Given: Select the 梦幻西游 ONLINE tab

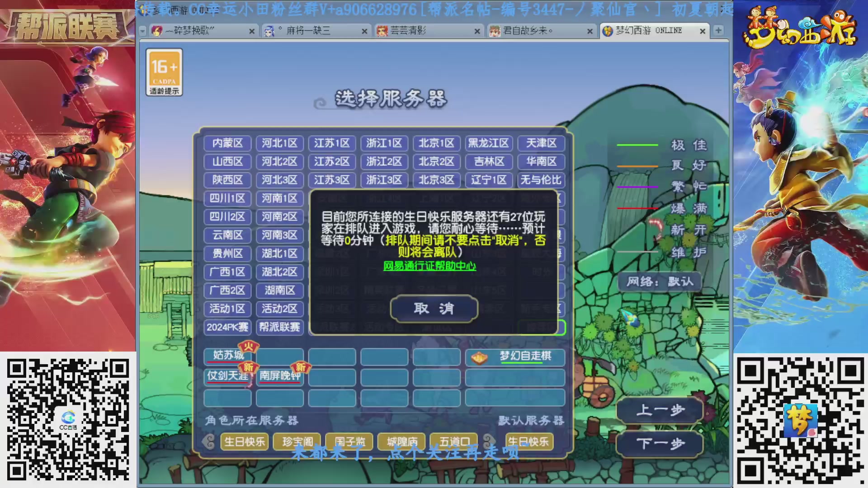Looking at the screenshot, I should tap(654, 31).
